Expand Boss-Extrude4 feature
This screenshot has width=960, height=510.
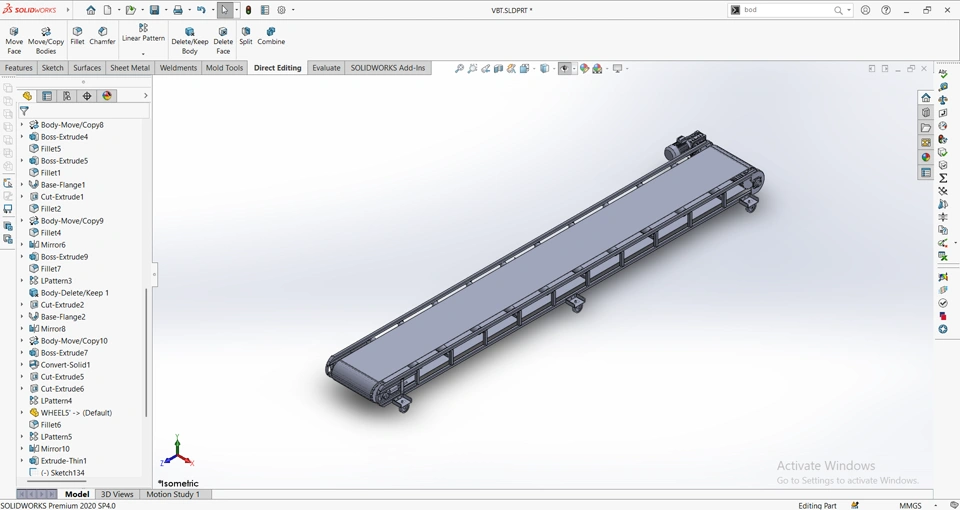22,137
